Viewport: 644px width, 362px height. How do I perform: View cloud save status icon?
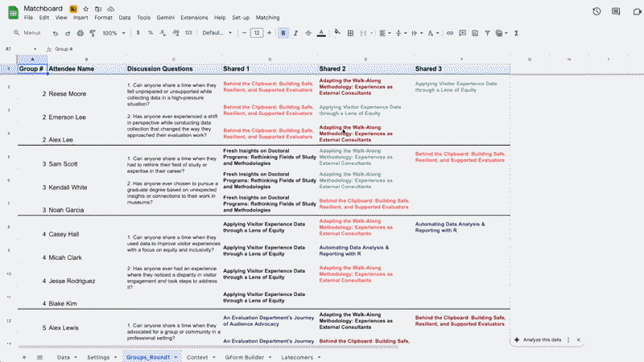pyautogui.click(x=111, y=9)
